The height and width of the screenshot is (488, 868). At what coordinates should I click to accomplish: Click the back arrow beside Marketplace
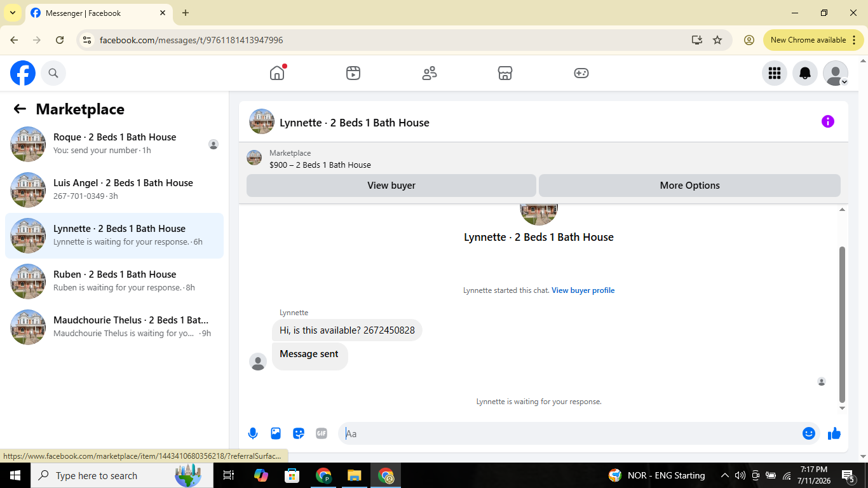(20, 109)
